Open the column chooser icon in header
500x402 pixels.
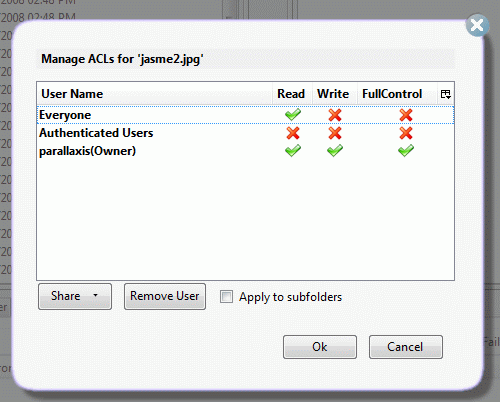tap(446, 94)
